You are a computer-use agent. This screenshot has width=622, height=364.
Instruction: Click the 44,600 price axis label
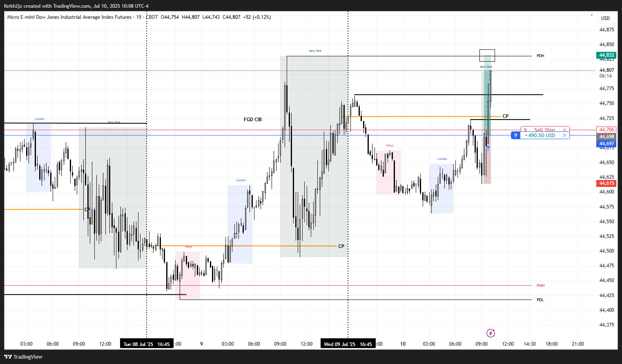coord(606,192)
